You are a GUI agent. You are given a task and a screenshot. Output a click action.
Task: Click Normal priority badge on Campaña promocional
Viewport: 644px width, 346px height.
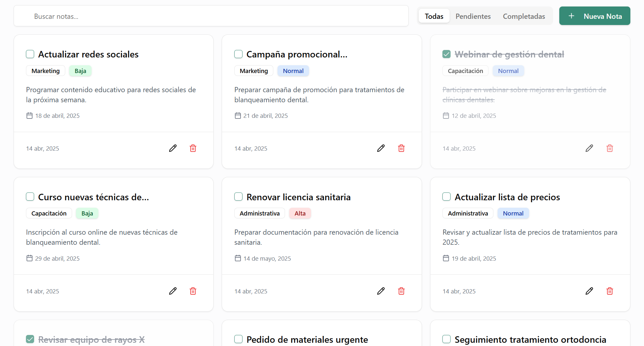pyautogui.click(x=293, y=71)
